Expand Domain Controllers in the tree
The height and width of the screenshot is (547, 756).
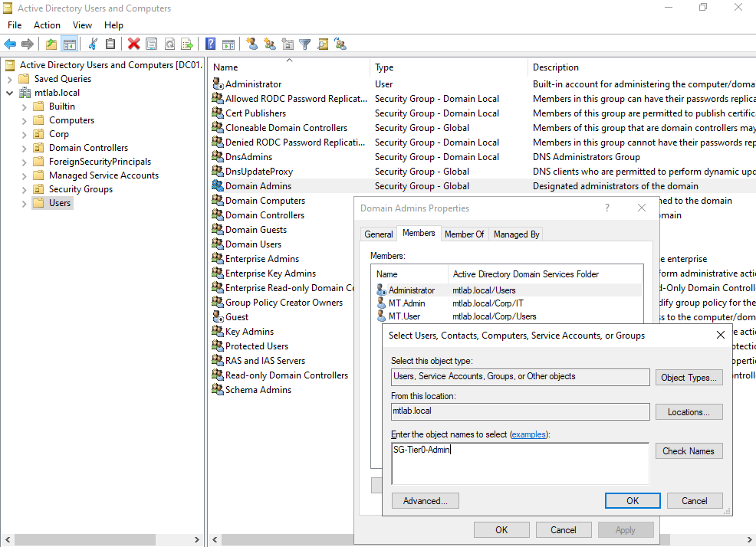tap(24, 149)
